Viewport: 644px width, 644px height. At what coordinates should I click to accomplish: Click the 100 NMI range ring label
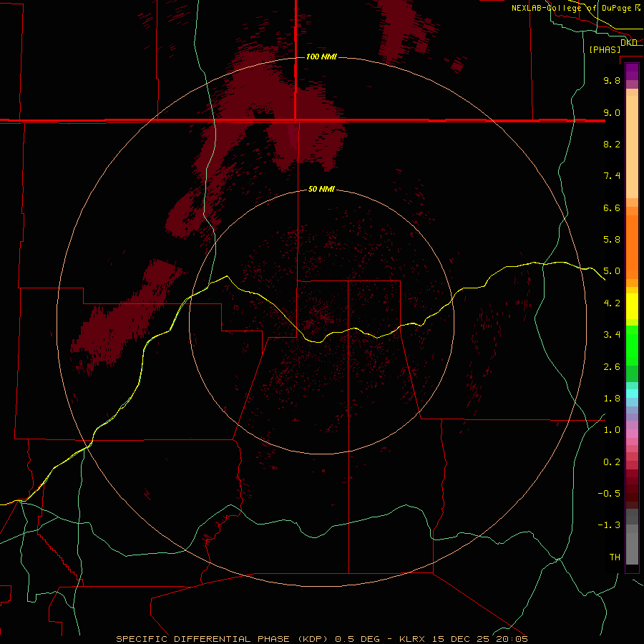pyautogui.click(x=321, y=57)
